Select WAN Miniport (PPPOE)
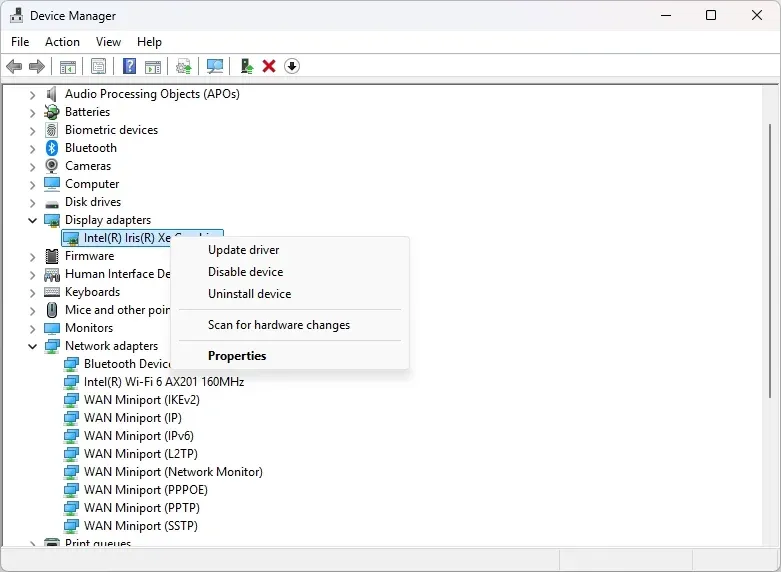781x572 pixels. coord(145,489)
